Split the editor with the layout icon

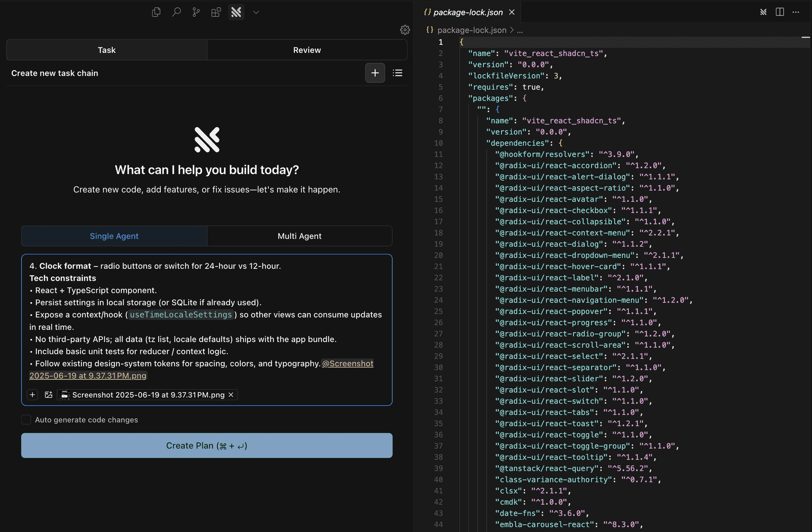(x=780, y=12)
